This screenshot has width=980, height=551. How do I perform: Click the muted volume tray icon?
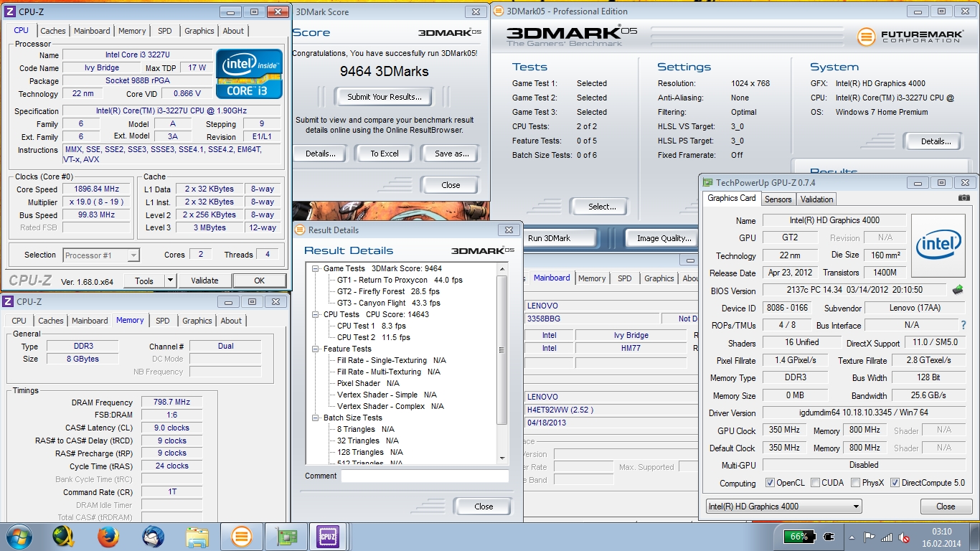point(905,537)
